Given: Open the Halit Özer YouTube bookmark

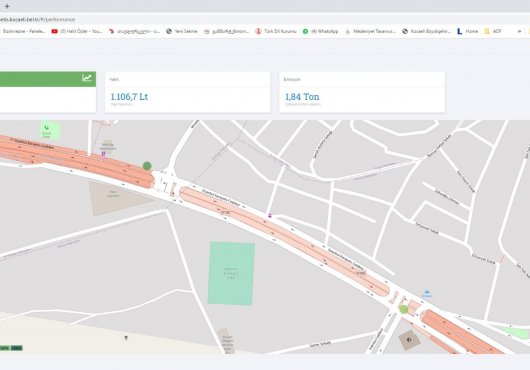Looking at the screenshot, I should [x=77, y=31].
